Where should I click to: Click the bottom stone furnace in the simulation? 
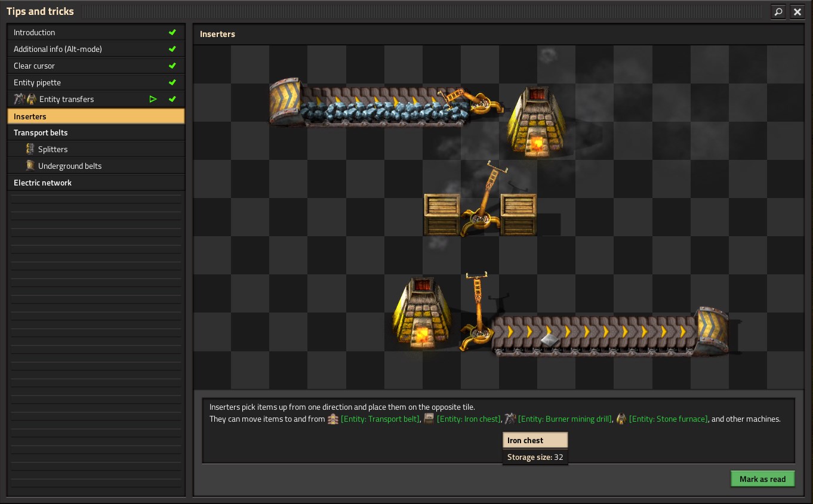pos(423,313)
